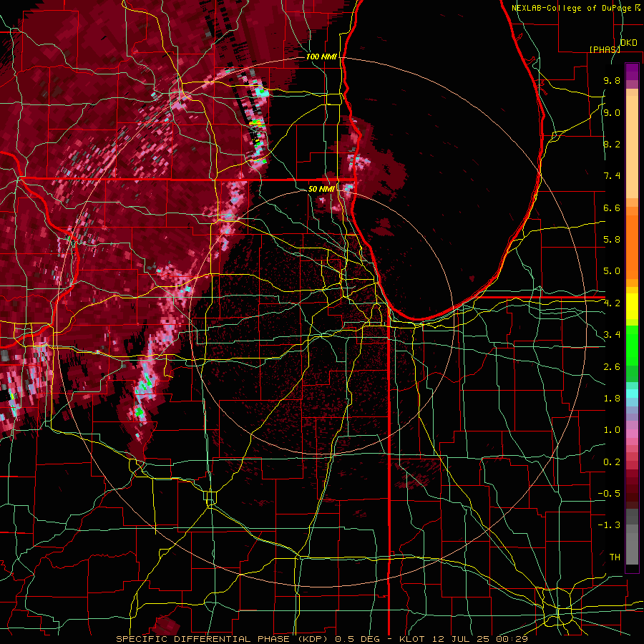Pick the purple band atop the color bar
Image resolution: width=644 pixels, height=644 pixels.
click(x=632, y=72)
